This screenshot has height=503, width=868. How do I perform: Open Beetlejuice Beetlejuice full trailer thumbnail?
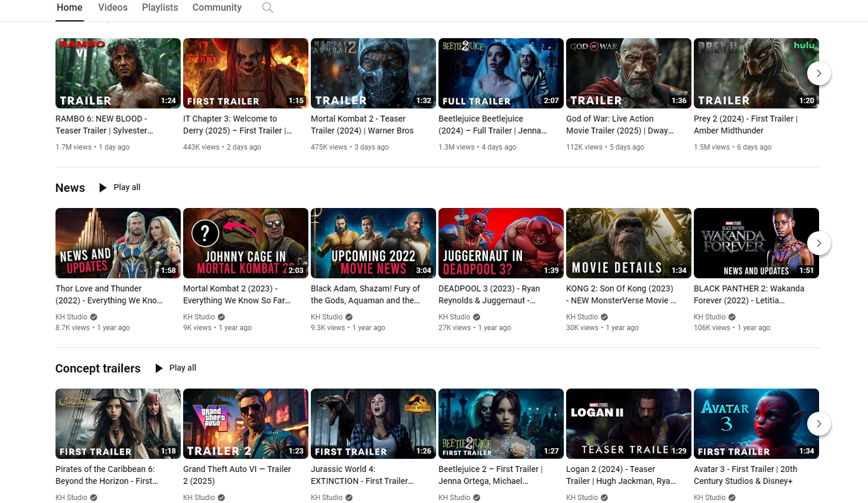point(501,73)
